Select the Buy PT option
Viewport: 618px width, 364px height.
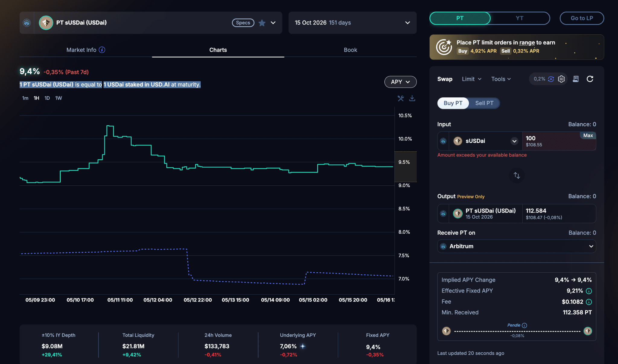tap(453, 103)
